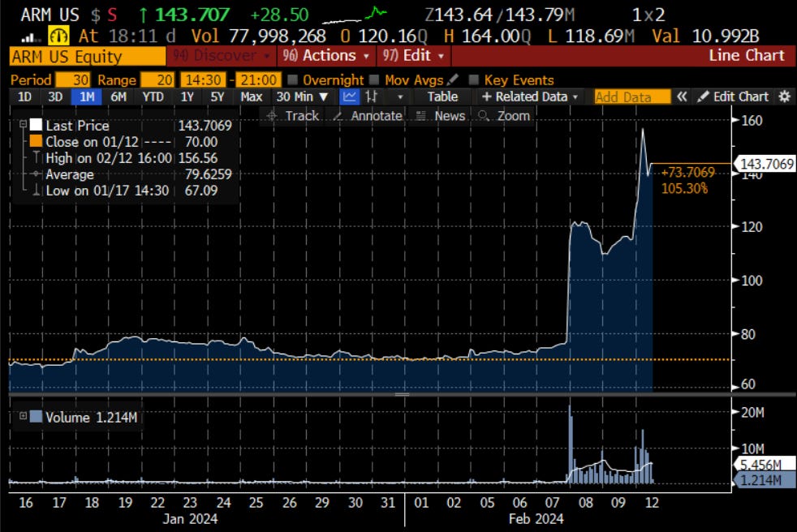The image size is (797, 532).
Task: Toggle the Overnight checkbox
Action: (292, 79)
